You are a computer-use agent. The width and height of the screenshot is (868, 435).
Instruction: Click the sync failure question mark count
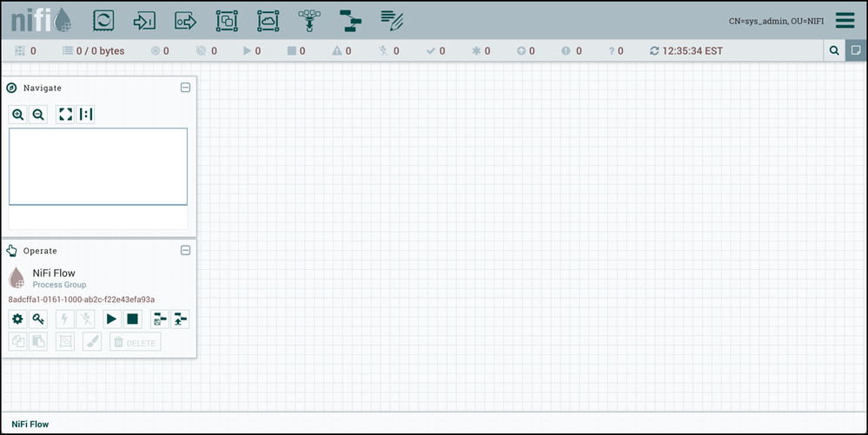(616, 51)
